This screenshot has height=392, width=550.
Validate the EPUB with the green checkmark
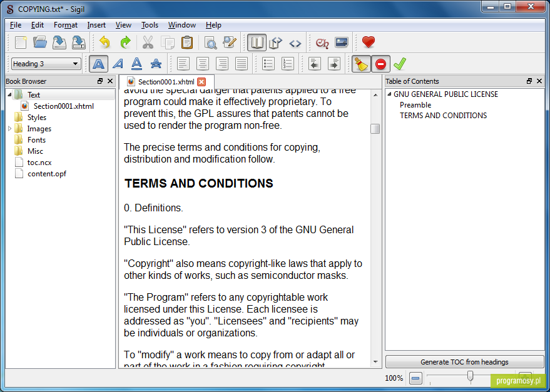[x=400, y=64]
